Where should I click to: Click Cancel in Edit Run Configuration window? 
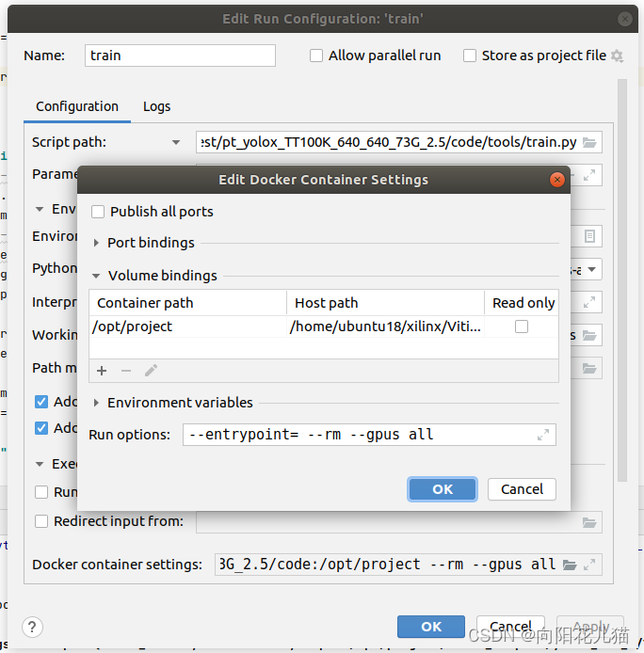(x=510, y=627)
